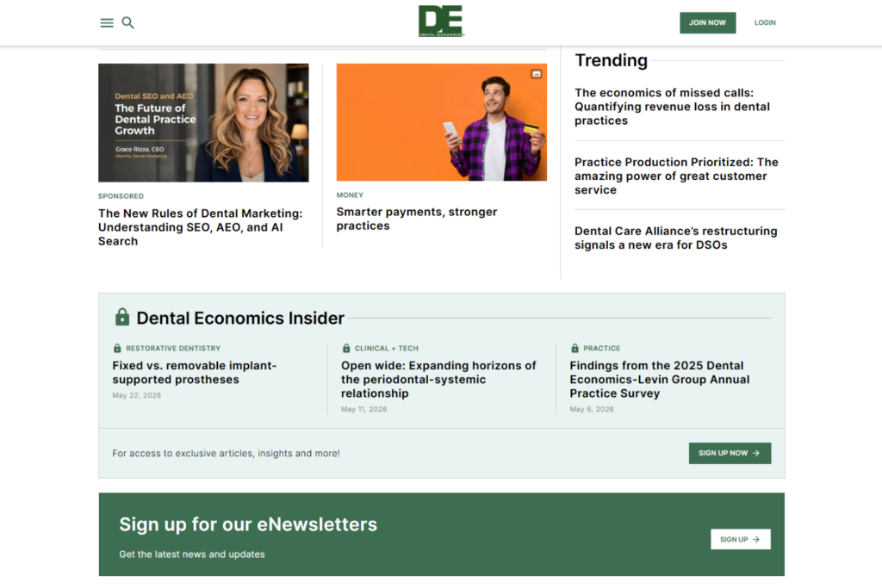This screenshot has width=882, height=588.
Task: Click the SPONSORED label
Action: pos(121,196)
